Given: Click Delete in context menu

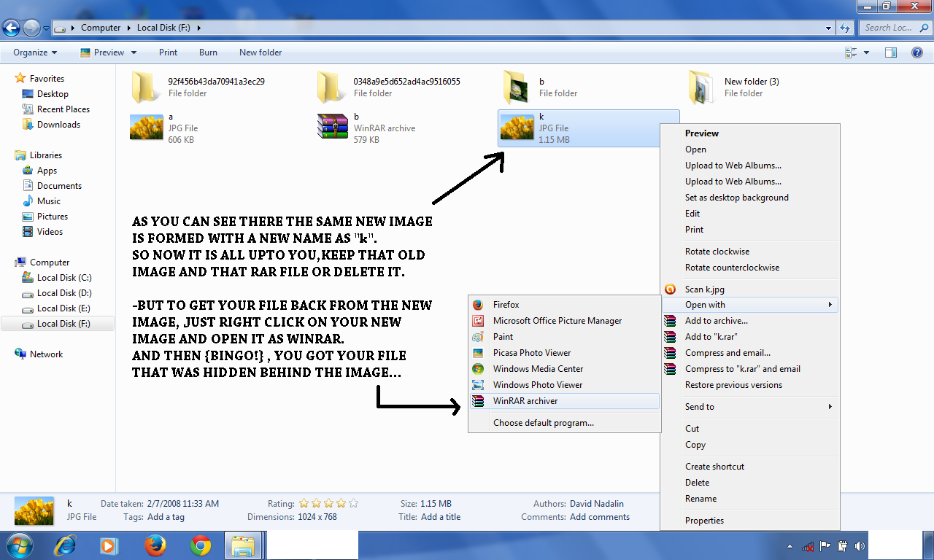Looking at the screenshot, I should pyautogui.click(x=750, y=483).
